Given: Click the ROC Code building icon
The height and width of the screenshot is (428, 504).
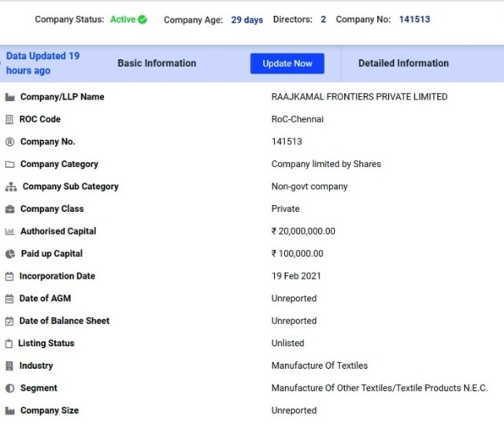Looking at the screenshot, I should tap(10, 120).
